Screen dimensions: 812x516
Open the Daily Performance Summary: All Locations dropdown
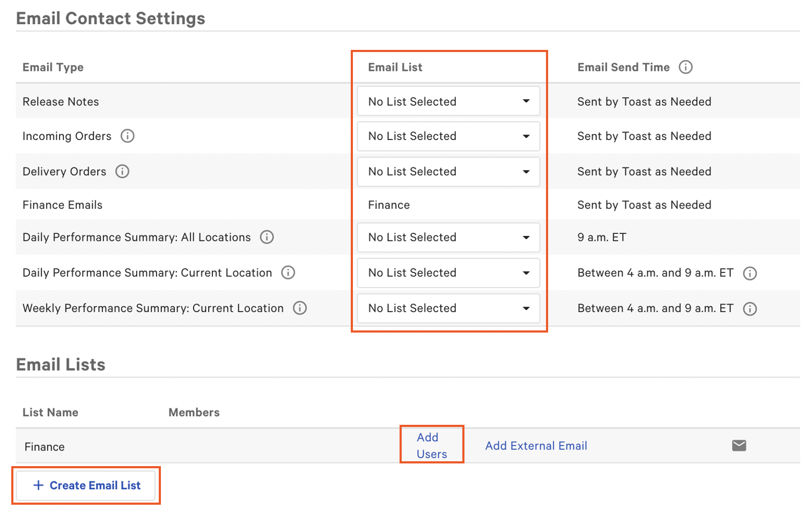click(x=448, y=237)
